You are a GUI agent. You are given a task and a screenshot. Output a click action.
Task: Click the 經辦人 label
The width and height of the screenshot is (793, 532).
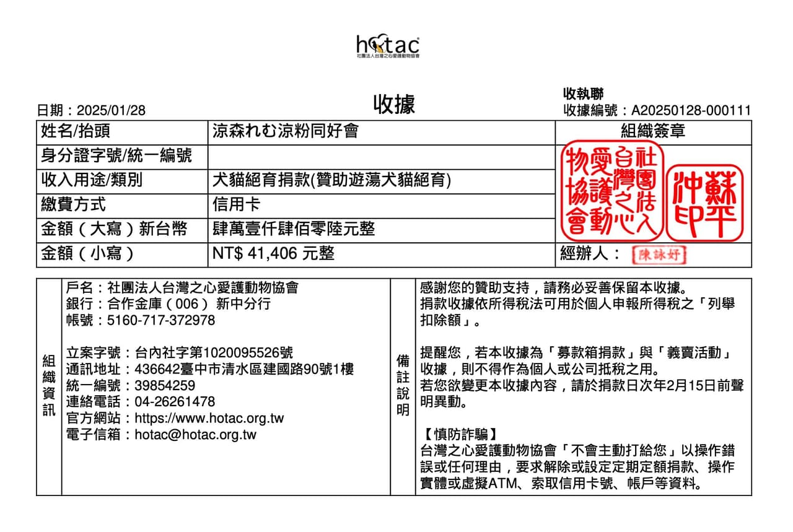pyautogui.click(x=590, y=254)
